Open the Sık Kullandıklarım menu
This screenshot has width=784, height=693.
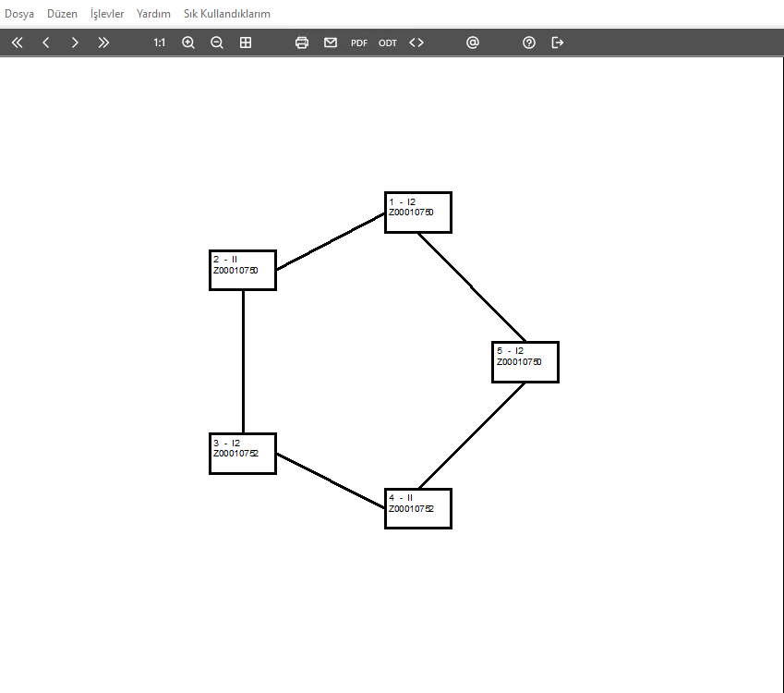[x=226, y=14]
